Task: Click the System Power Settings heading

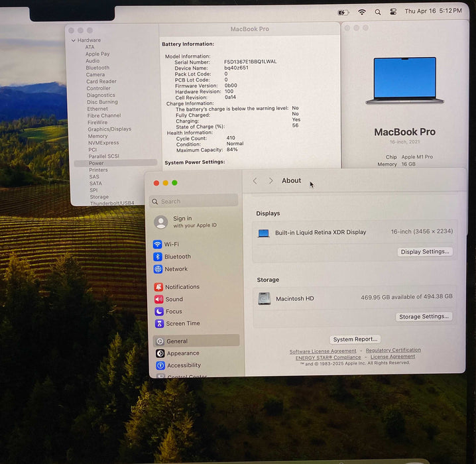Action: pyautogui.click(x=195, y=162)
